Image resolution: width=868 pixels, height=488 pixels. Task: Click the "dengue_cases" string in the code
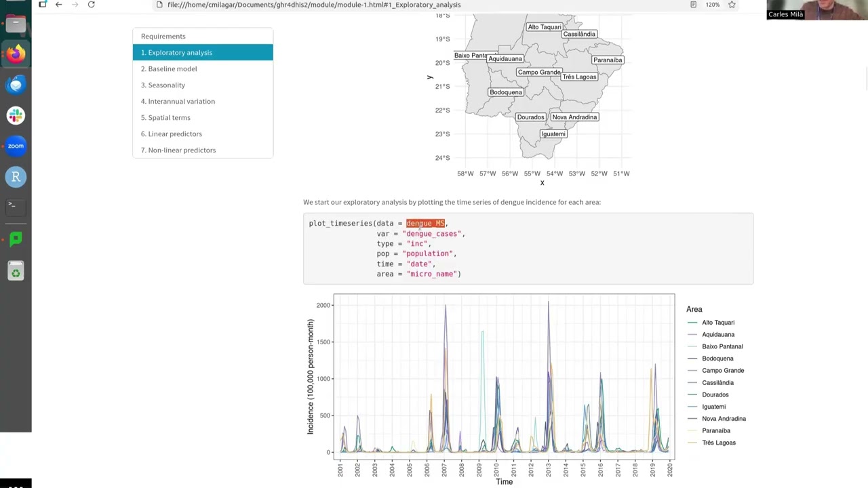click(x=431, y=233)
